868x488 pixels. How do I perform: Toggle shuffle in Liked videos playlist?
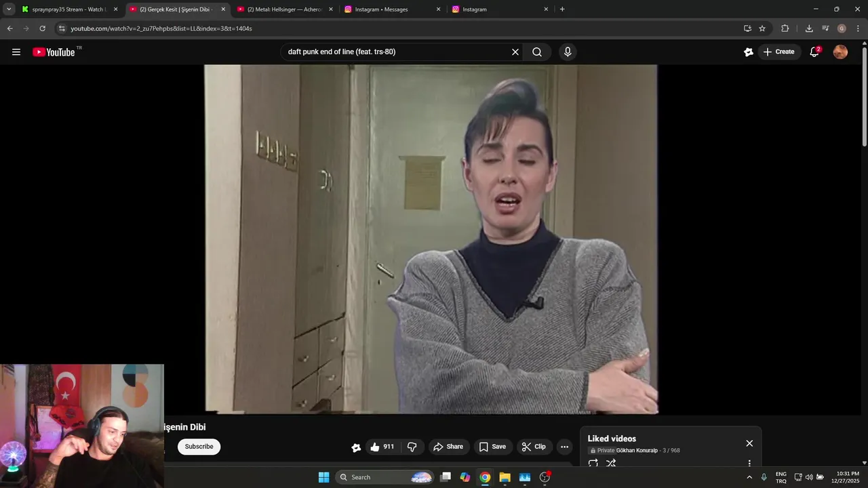click(x=611, y=464)
